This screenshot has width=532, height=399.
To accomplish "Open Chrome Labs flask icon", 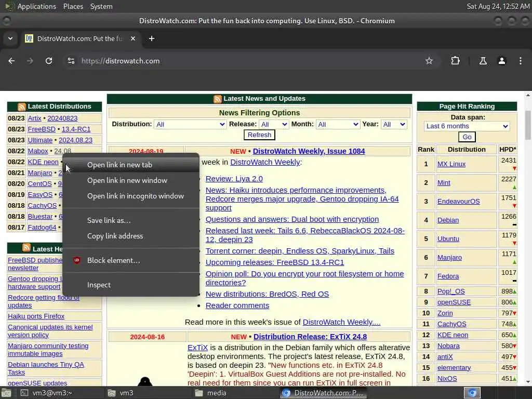I will point(483,61).
